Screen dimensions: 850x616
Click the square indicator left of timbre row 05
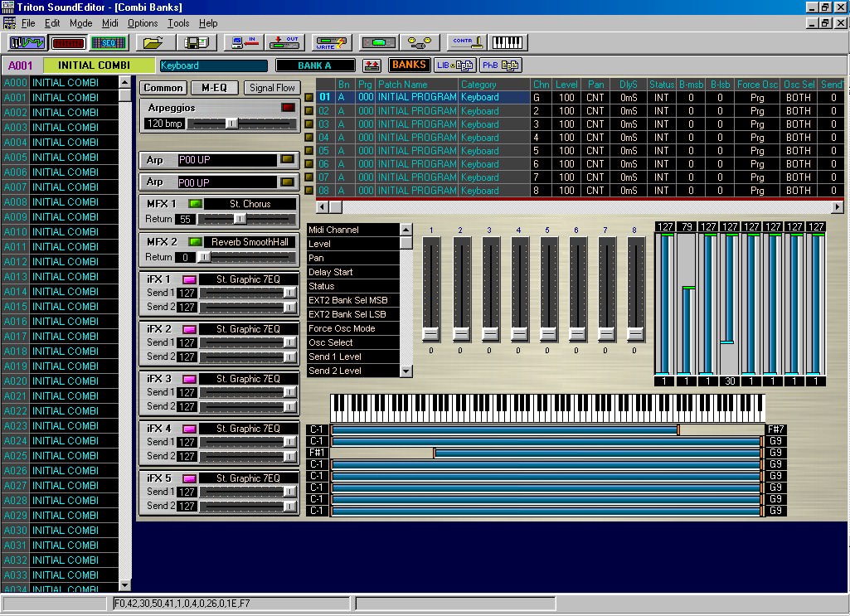[x=309, y=151]
